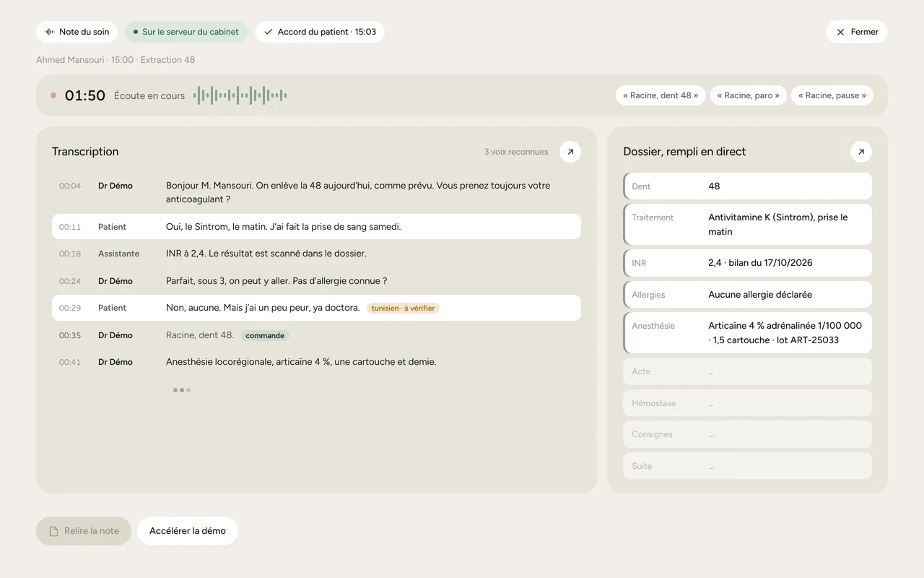Click the empty Suite field

(x=747, y=466)
